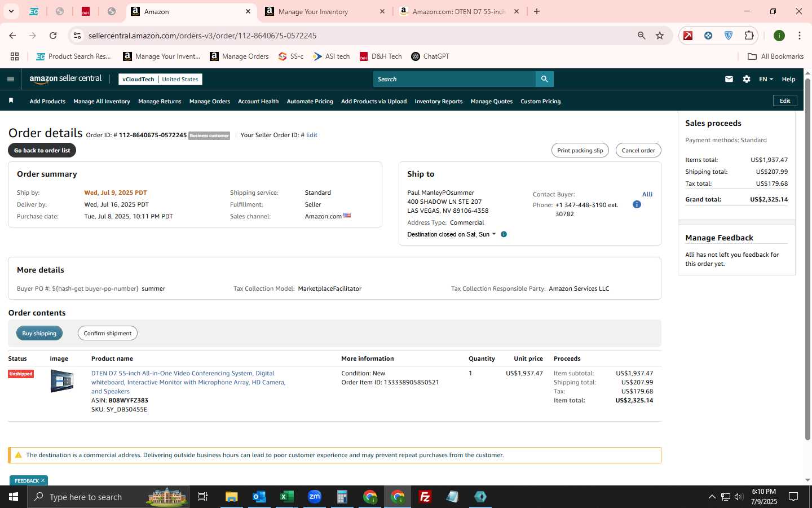Switch to Manage Your Inventory browser tab
This screenshot has width=812, height=508.
coord(326,11)
